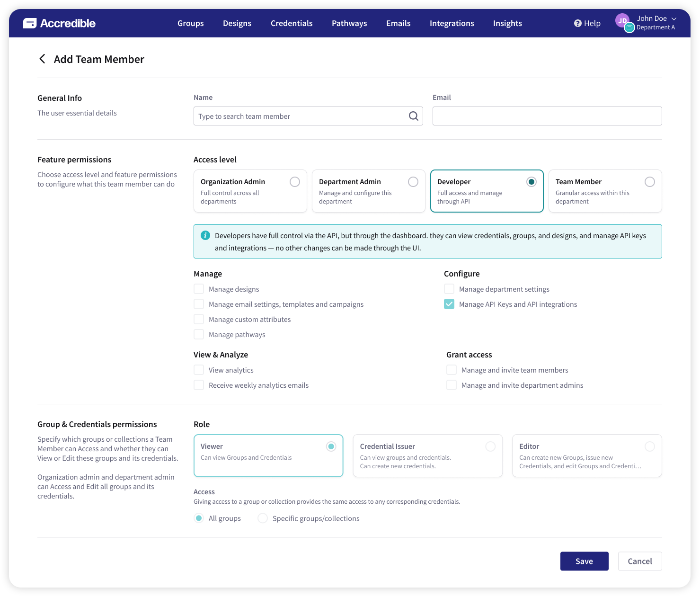700x597 pixels.
Task: Choose Specific groups/collections access option
Action: coord(263,518)
